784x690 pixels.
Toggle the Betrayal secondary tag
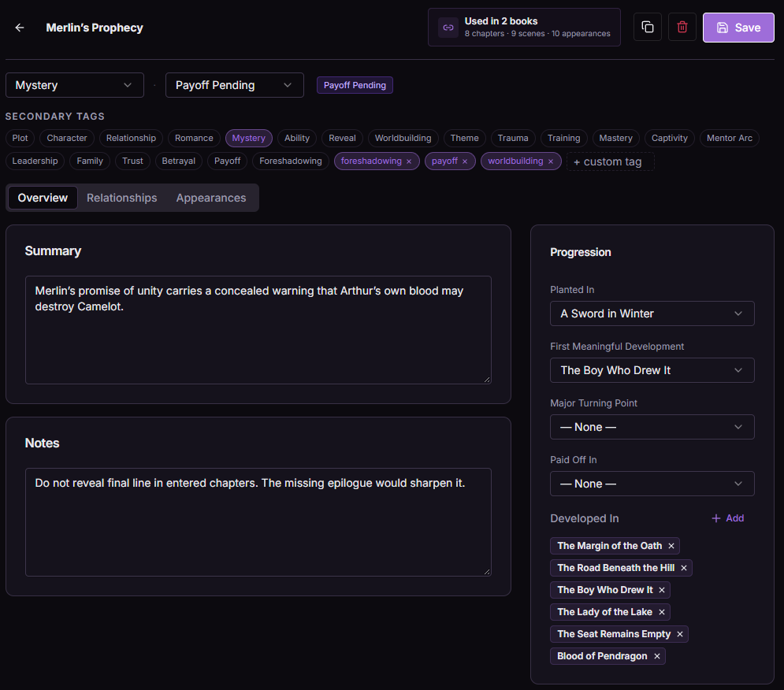click(x=179, y=161)
